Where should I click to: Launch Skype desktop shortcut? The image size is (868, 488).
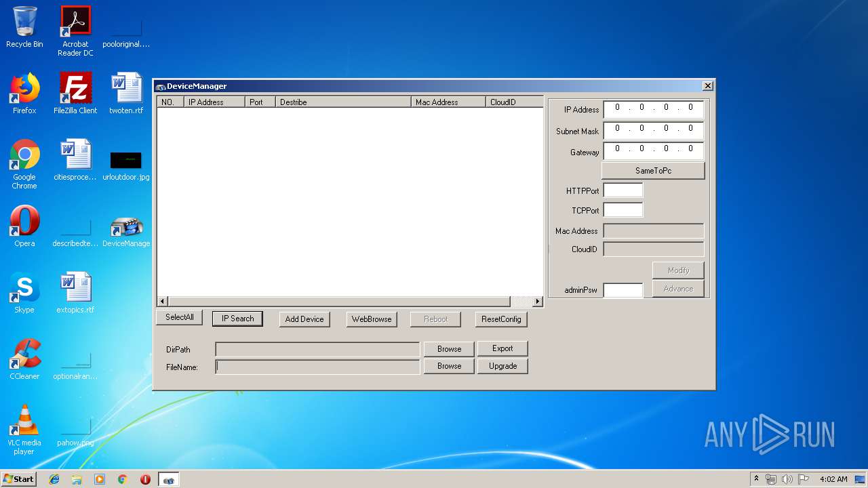(24, 293)
